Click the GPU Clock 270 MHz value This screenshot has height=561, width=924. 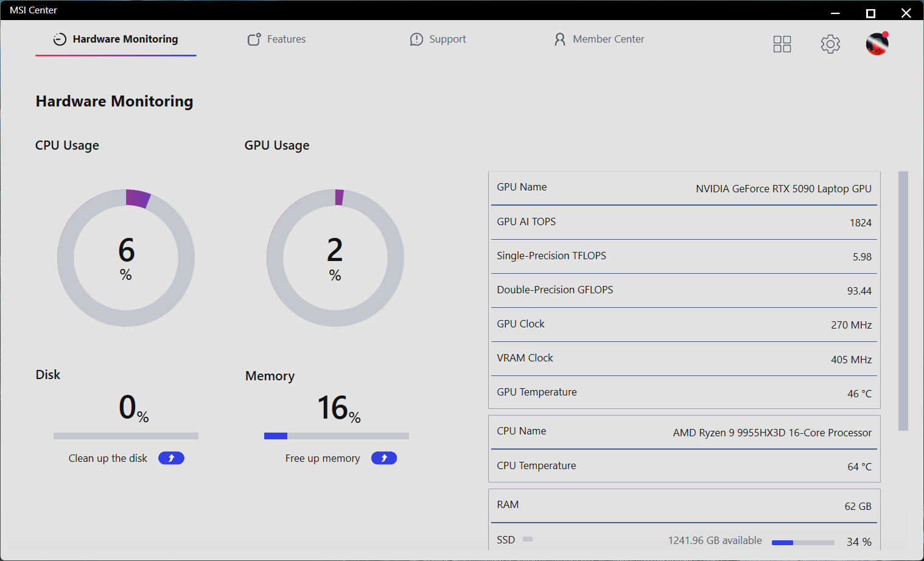pos(852,325)
